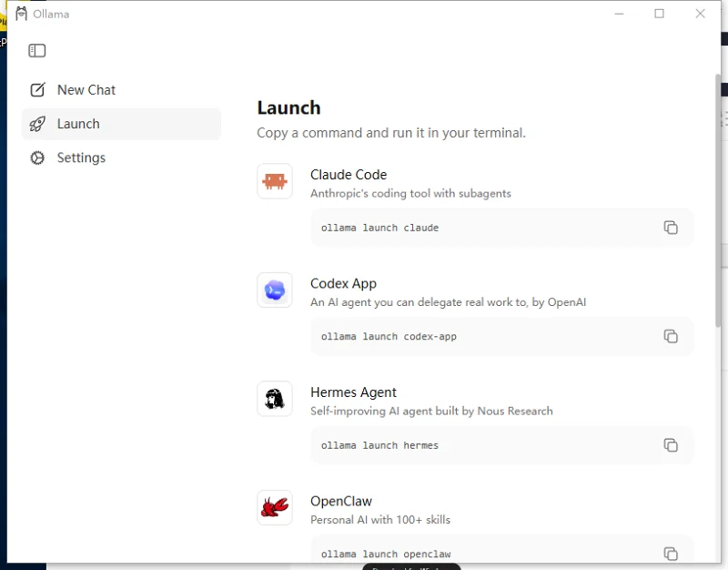Click the Settings gear icon
This screenshot has width=728, height=570.
[x=37, y=158]
